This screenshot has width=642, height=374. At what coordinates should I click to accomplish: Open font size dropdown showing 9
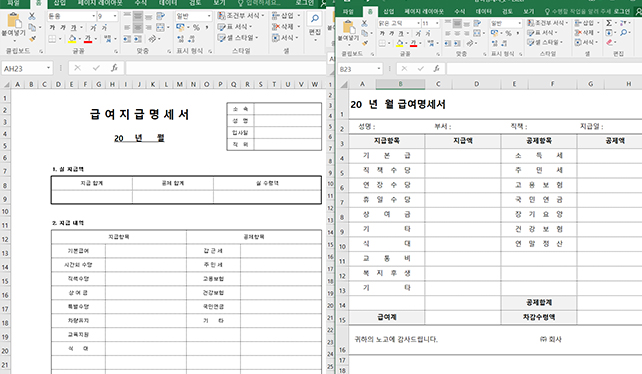point(115,16)
